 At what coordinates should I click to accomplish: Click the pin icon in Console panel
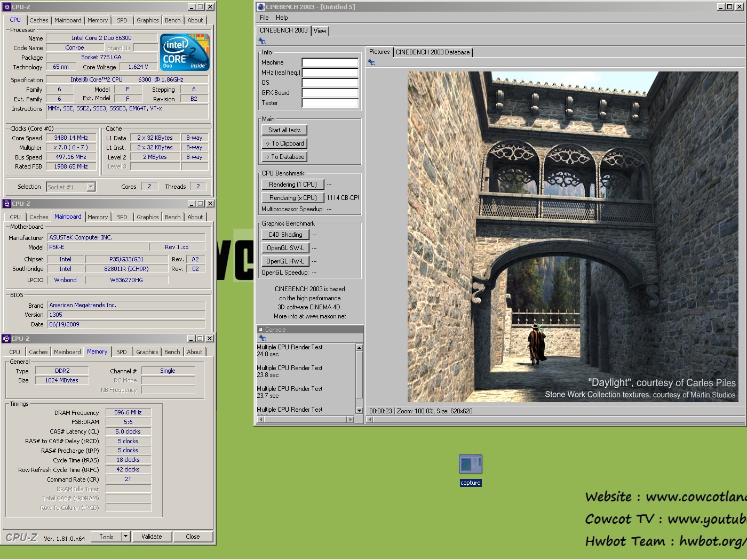(x=262, y=338)
